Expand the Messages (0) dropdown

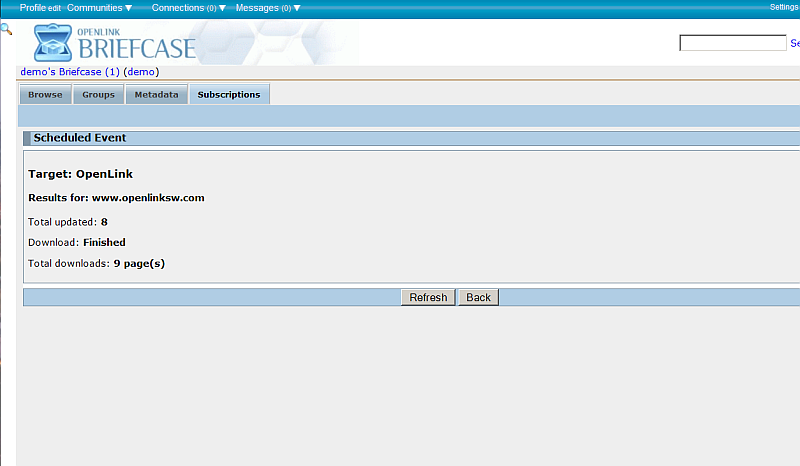pos(268,8)
